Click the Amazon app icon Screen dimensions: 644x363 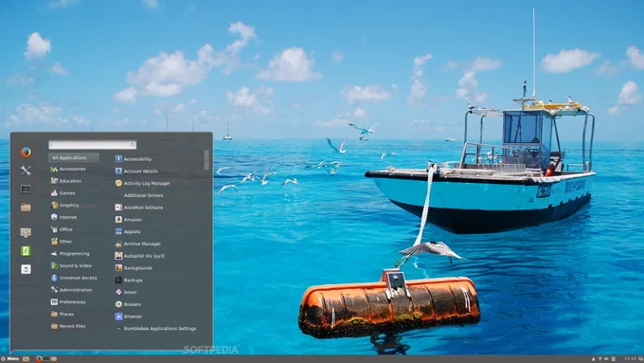(118, 220)
